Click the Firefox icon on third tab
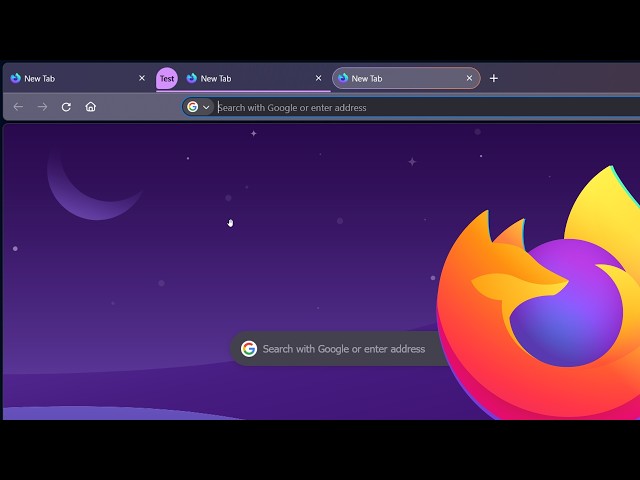 343,78
